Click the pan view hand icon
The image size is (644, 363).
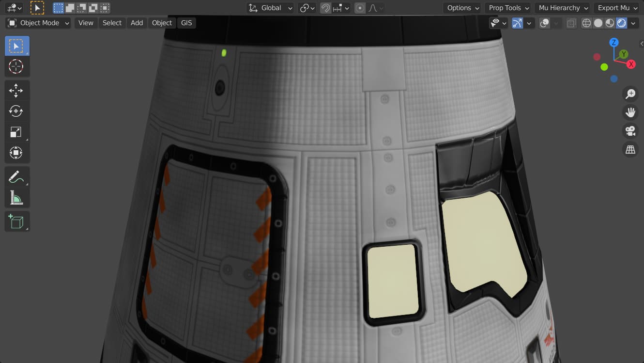[630, 112]
